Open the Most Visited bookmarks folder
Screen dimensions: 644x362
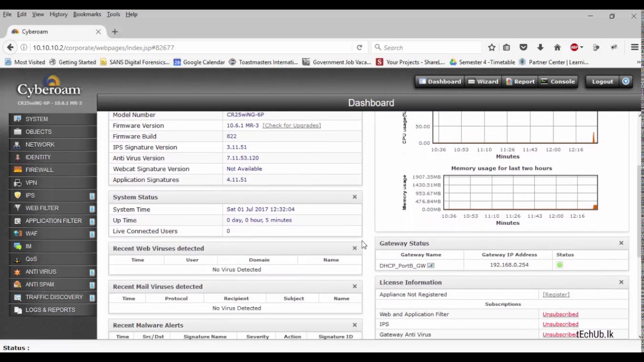coord(25,62)
